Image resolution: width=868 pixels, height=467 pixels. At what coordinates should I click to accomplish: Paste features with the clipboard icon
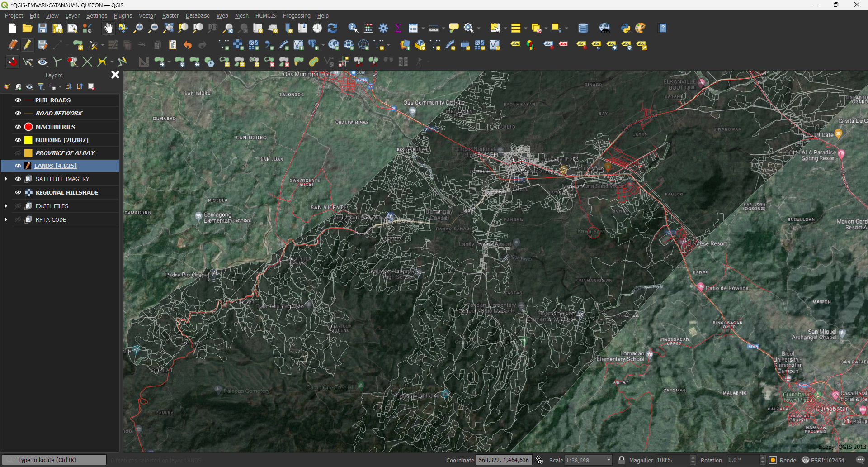pyautogui.click(x=172, y=45)
